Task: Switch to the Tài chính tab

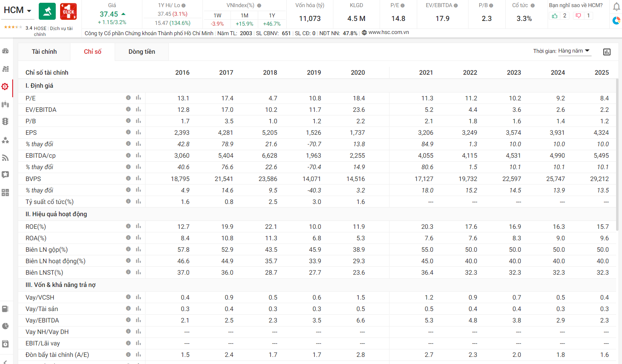Action: 44,52
